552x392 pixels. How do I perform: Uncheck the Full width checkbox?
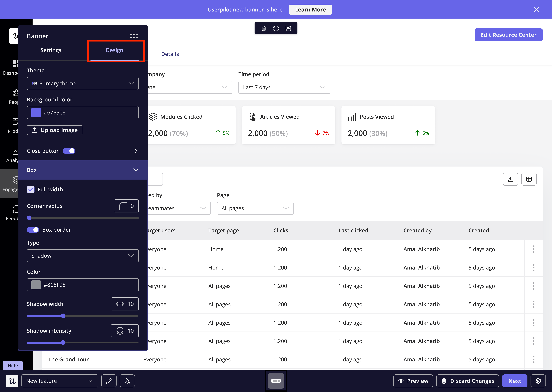pos(31,189)
